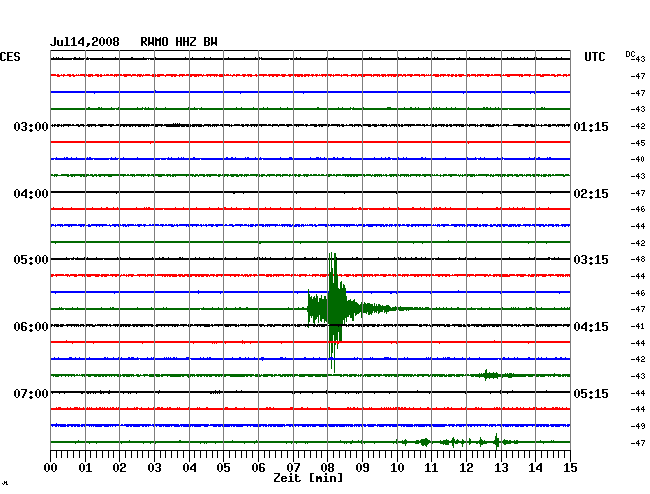Select the DC value -48 beside 03:15
This screenshot has width=650, height=494.
638,259
